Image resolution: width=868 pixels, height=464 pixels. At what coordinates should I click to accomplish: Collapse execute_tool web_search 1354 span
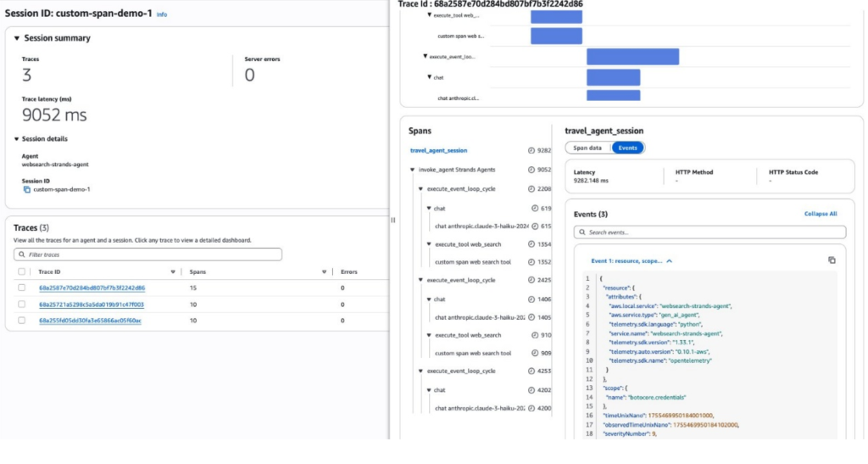429,244
